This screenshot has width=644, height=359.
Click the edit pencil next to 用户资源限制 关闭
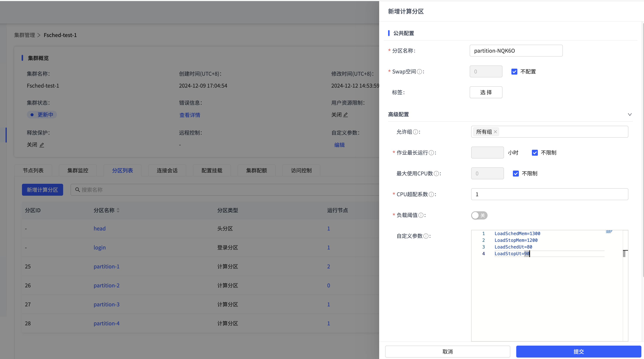point(345,115)
